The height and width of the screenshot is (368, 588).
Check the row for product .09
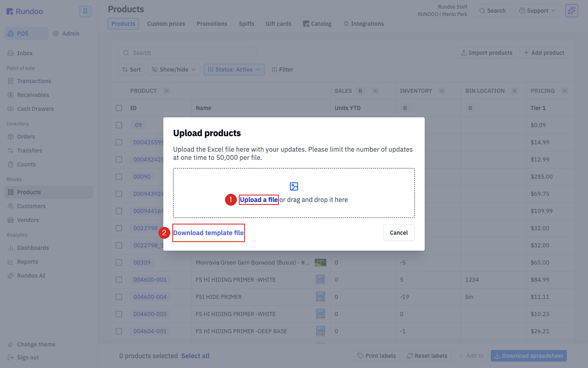click(119, 125)
